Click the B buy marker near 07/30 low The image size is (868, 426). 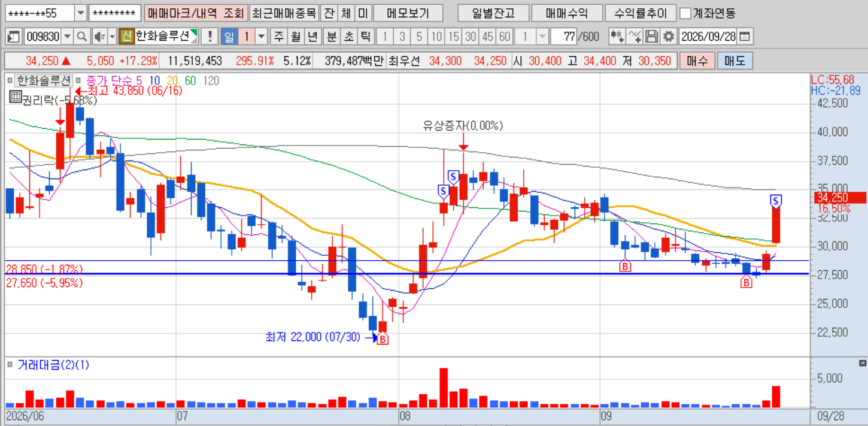pyautogui.click(x=383, y=339)
